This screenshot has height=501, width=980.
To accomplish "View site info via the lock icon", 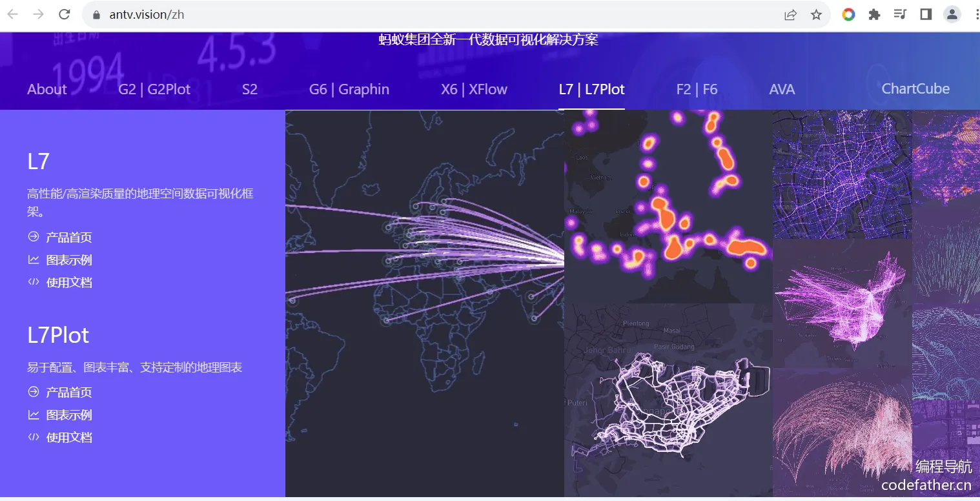I will click(97, 14).
